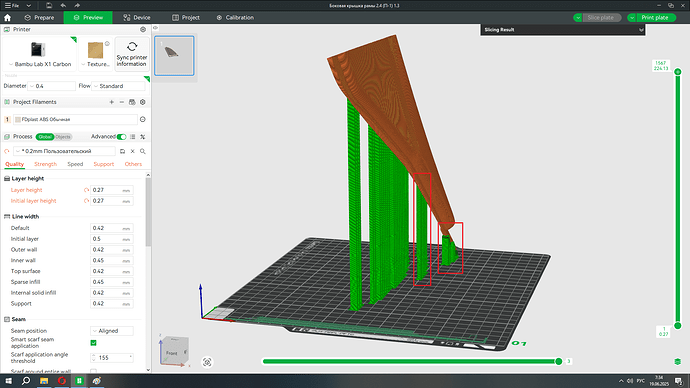Save the process preset icon
Viewport: 690px width, 388px height.
122,151
